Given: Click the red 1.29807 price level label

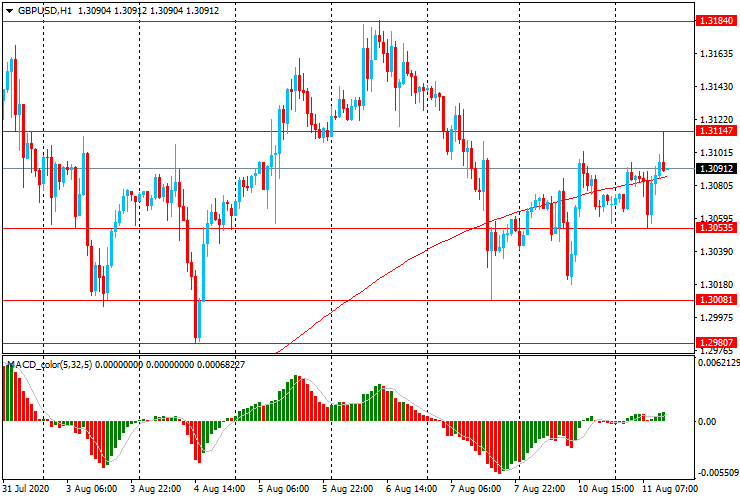Looking at the screenshot, I should (x=717, y=343).
